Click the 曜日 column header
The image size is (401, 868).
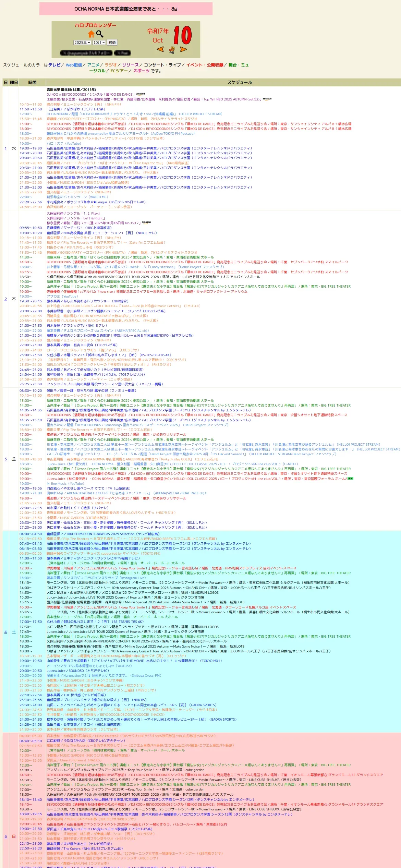pyautogui.click(x=14, y=82)
